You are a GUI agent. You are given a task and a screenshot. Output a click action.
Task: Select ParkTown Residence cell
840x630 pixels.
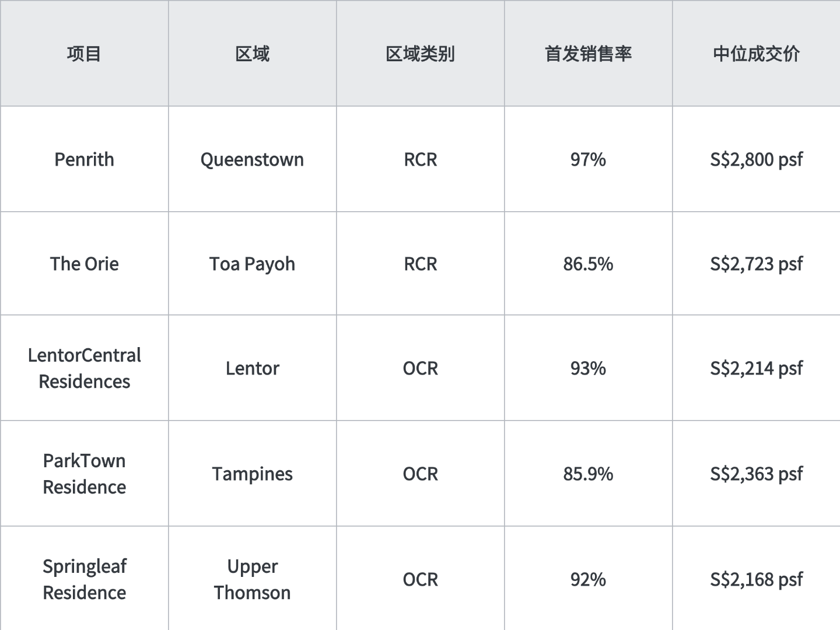tap(84, 474)
